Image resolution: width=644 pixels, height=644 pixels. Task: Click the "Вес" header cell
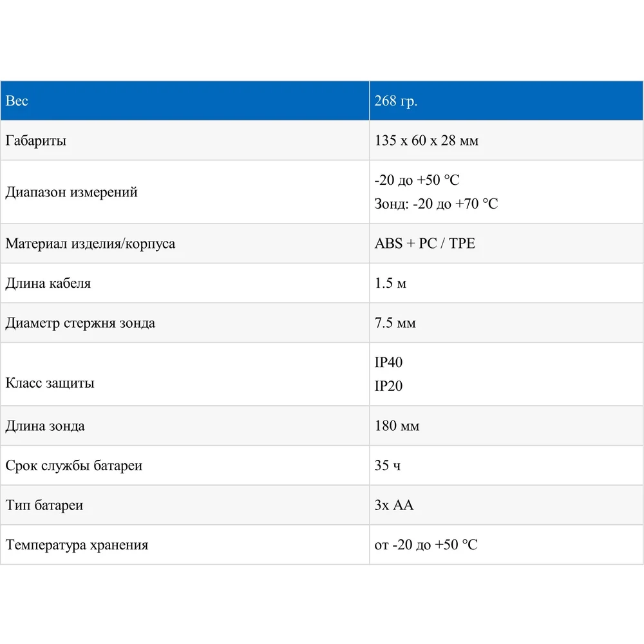coord(17,101)
